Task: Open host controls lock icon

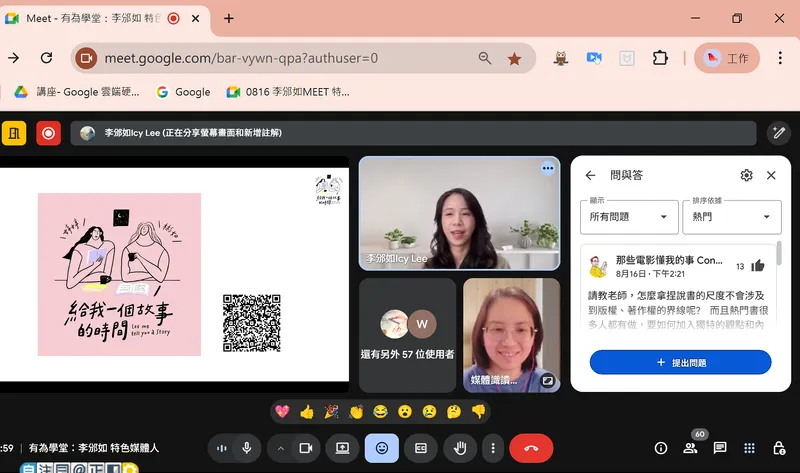Action: tap(779, 449)
